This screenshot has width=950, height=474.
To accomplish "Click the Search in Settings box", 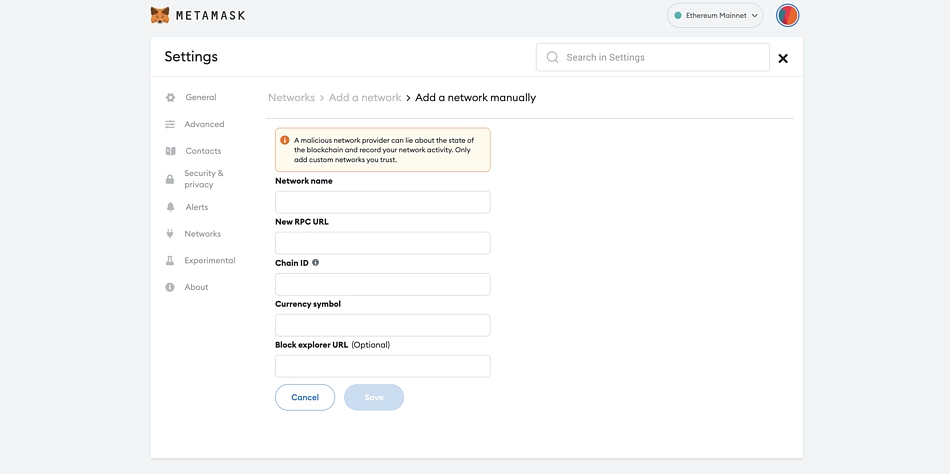I will pos(653,57).
